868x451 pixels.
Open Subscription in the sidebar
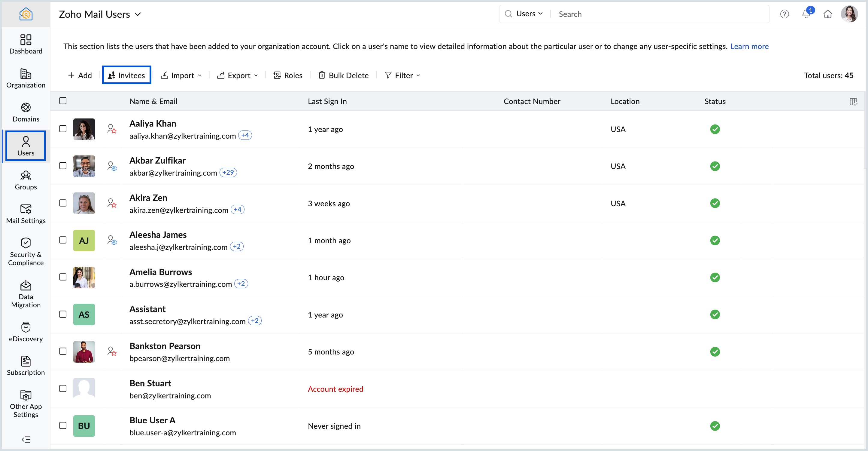26,366
